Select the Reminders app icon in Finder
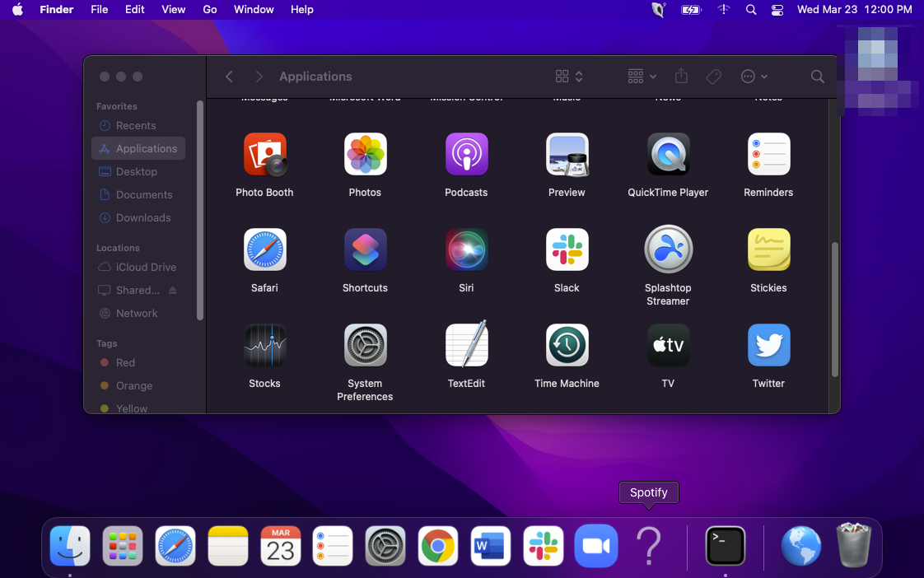This screenshot has height=578, width=924. 768,154
